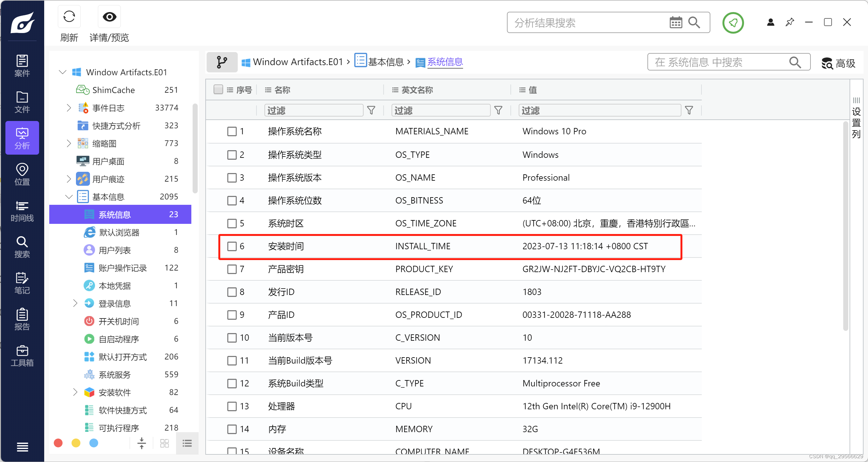Check row 11 当前Build版本号 checkbox
This screenshot has height=462, width=868.
click(x=232, y=361)
